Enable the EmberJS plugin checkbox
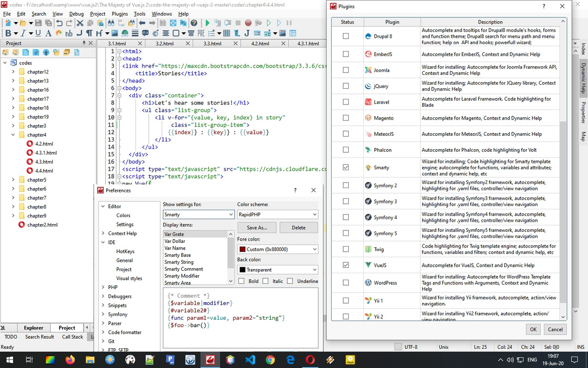This screenshot has height=368, width=588. [x=346, y=54]
